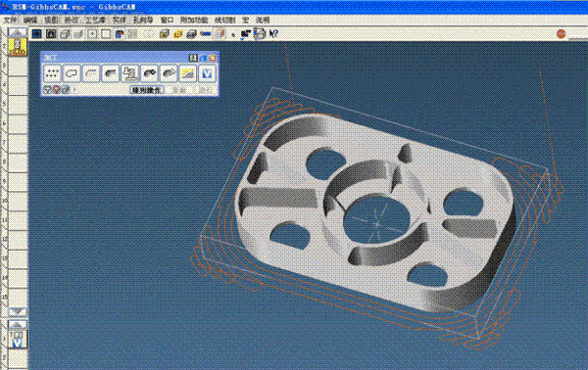The width and height of the screenshot is (588, 370).
Task: Select the open curve machining icon
Action: tap(91, 73)
